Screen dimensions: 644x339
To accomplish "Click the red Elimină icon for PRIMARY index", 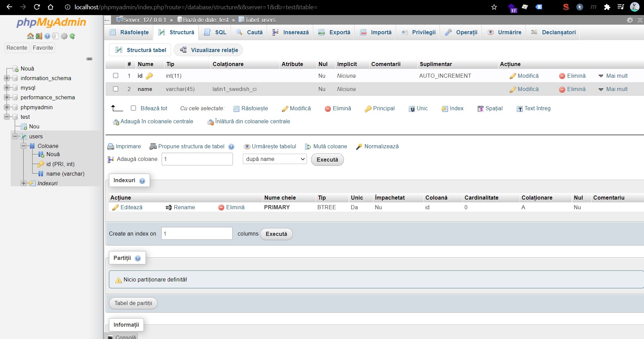I will (221, 208).
